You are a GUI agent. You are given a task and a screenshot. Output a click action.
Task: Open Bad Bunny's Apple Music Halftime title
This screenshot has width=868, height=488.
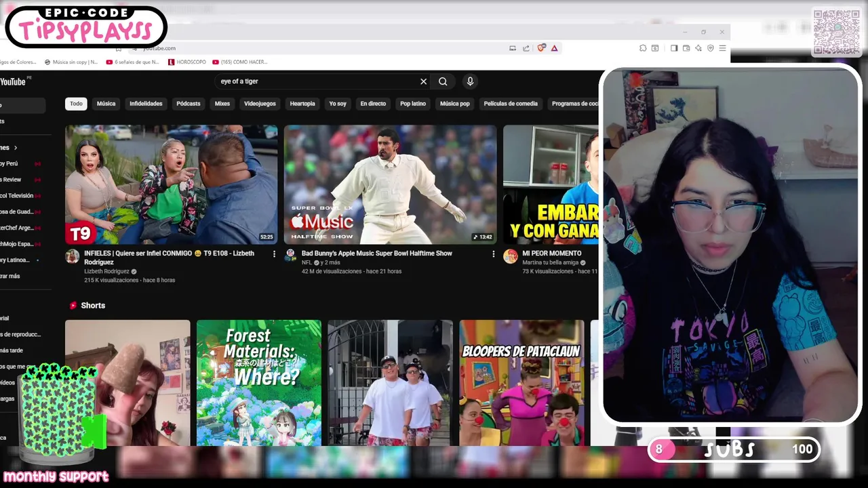click(377, 253)
